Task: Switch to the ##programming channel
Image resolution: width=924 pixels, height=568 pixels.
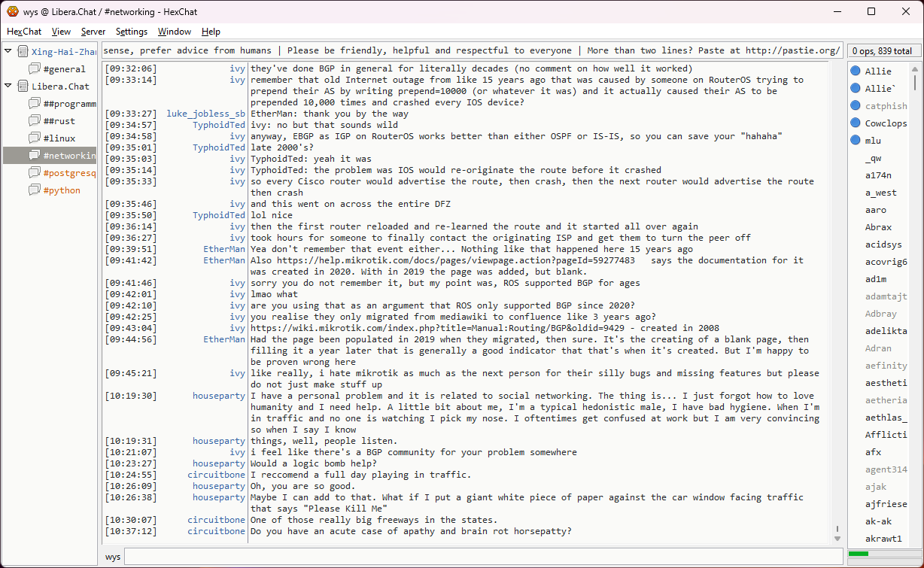Action: [69, 104]
